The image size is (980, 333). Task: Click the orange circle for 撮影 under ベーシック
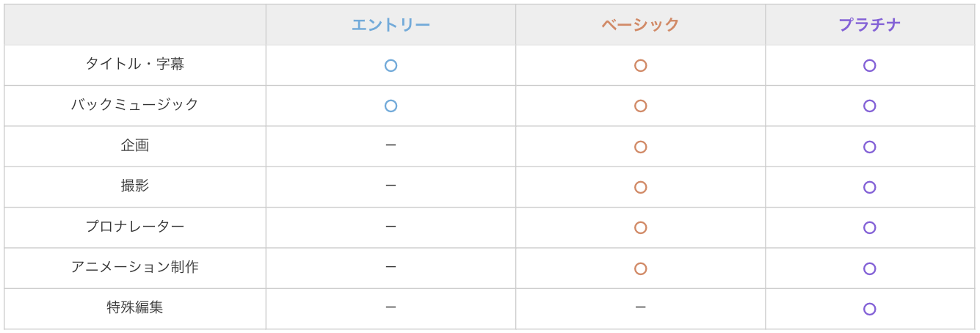pyautogui.click(x=640, y=187)
